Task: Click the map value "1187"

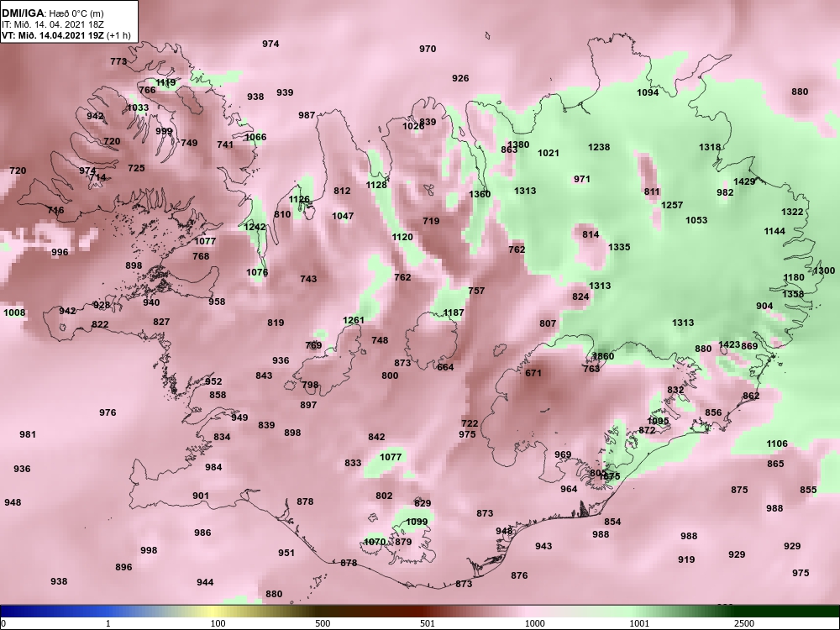Action: (454, 312)
